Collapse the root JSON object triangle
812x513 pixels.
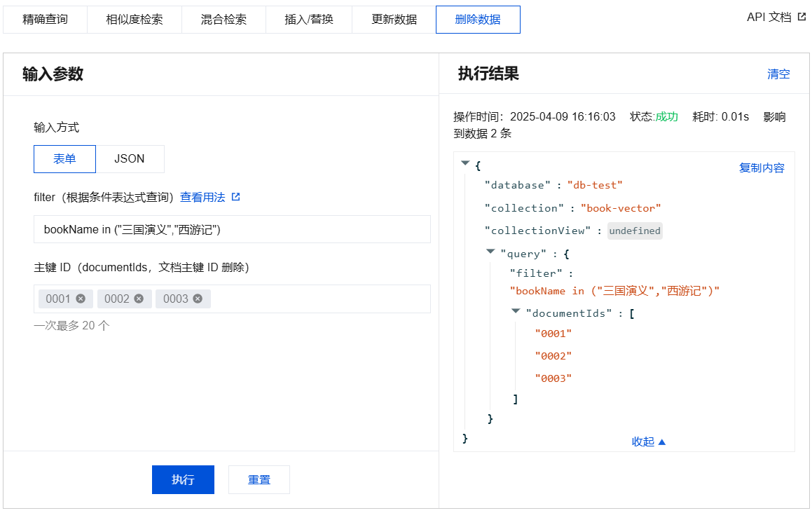(x=465, y=163)
